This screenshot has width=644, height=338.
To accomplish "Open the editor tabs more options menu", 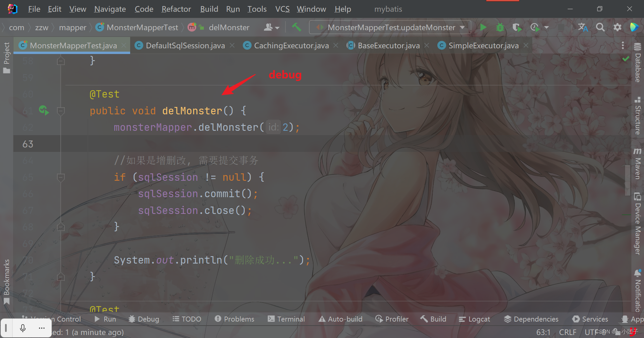I will coord(623,45).
